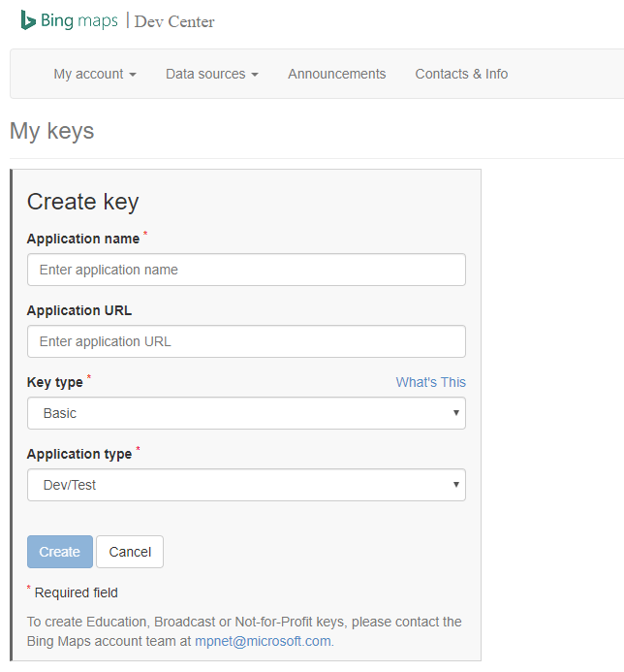Image resolution: width=624 pixels, height=672 pixels.
Task: Click the Dev Center title text
Action: (174, 21)
